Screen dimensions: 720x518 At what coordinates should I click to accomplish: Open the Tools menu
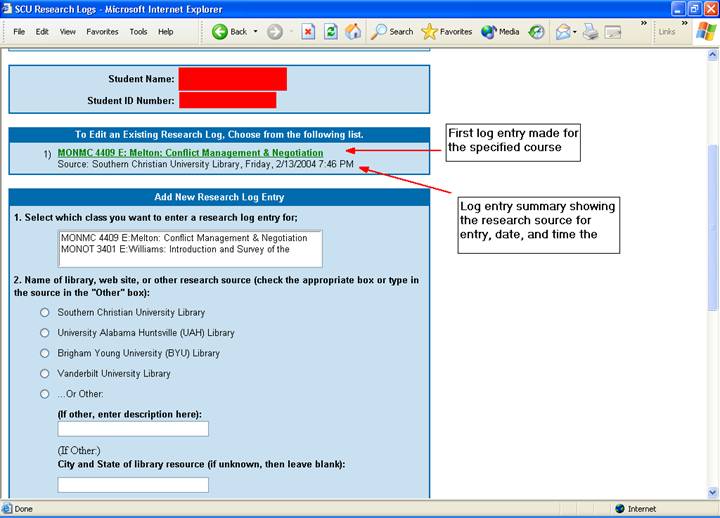point(138,31)
